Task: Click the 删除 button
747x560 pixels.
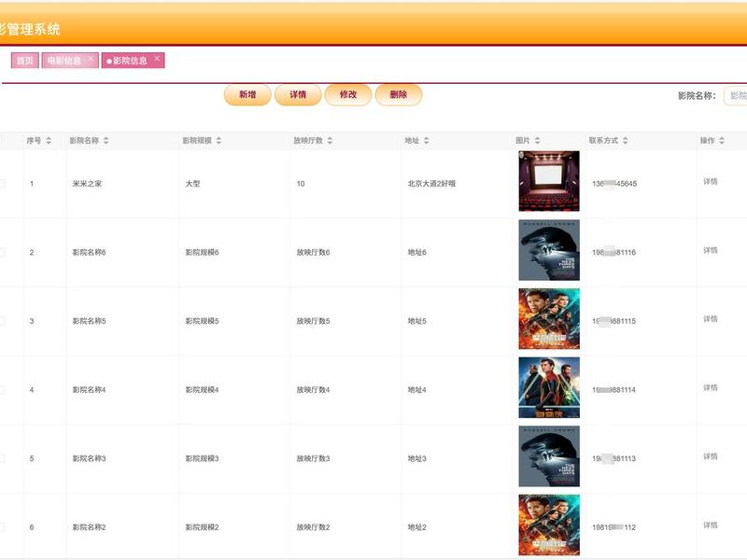Action: 399,95
